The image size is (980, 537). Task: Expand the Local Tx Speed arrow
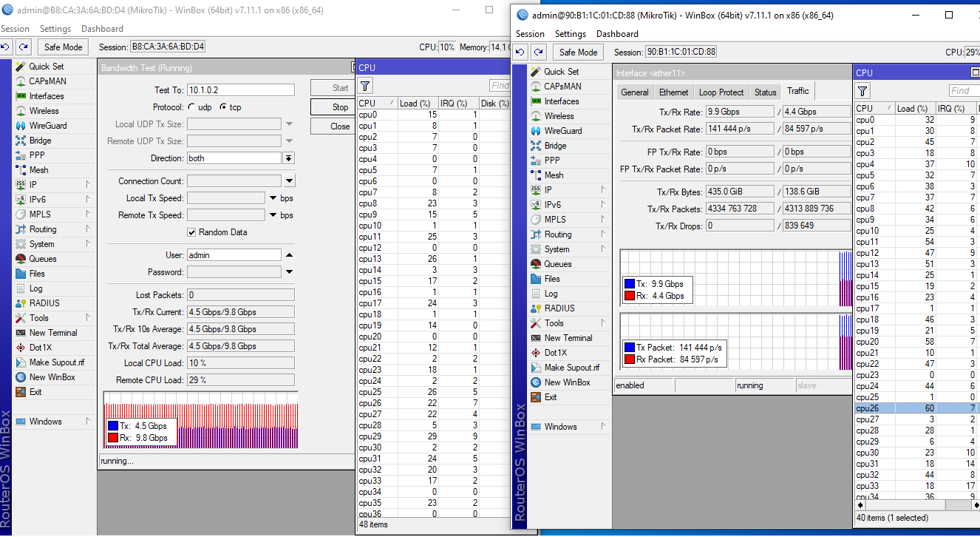pos(273,198)
